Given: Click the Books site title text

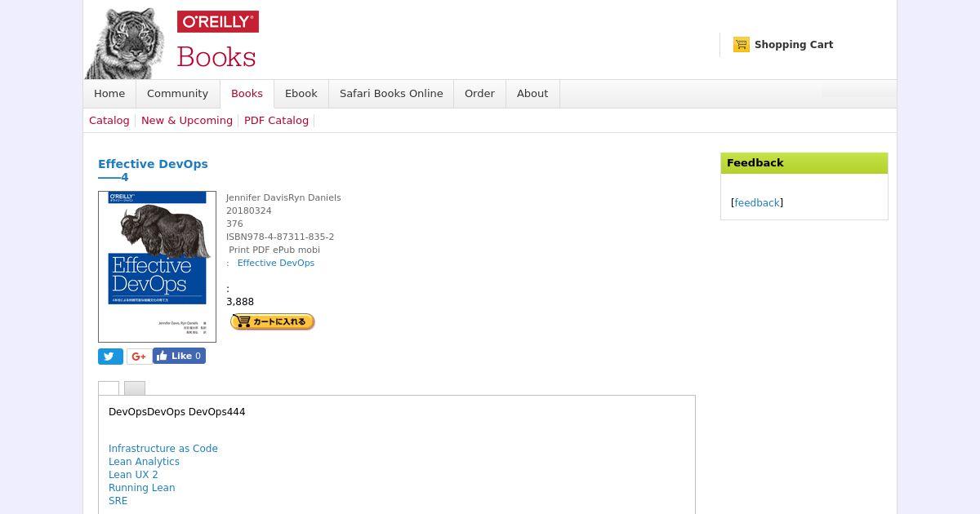Looking at the screenshot, I should click(x=216, y=57).
